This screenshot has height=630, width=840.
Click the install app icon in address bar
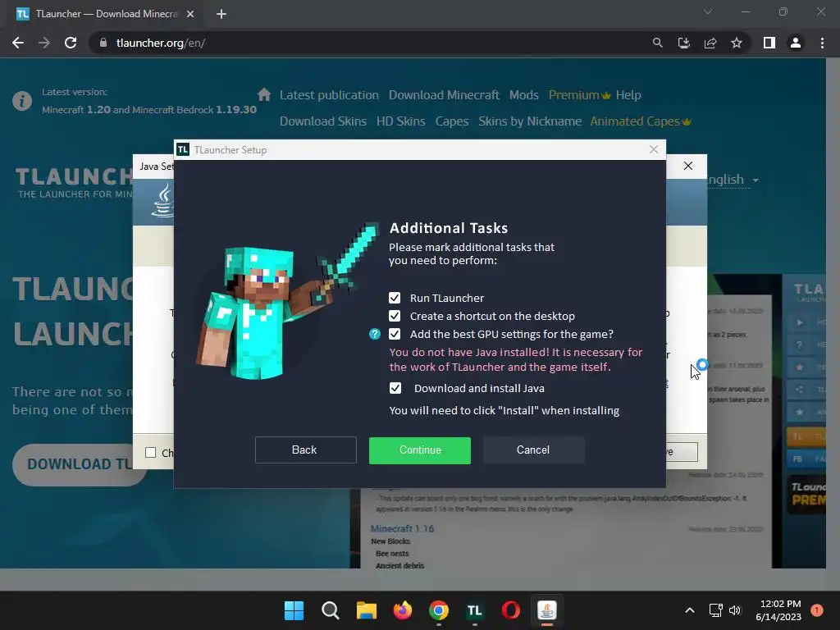(683, 43)
